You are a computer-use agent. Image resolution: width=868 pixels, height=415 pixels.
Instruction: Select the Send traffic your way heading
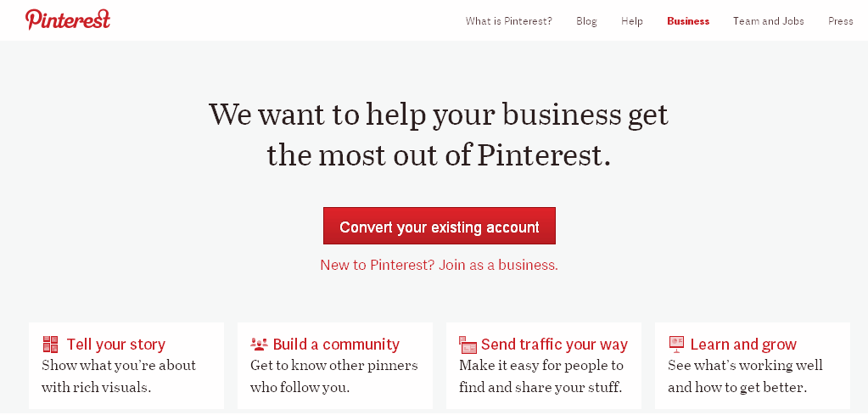554,345
